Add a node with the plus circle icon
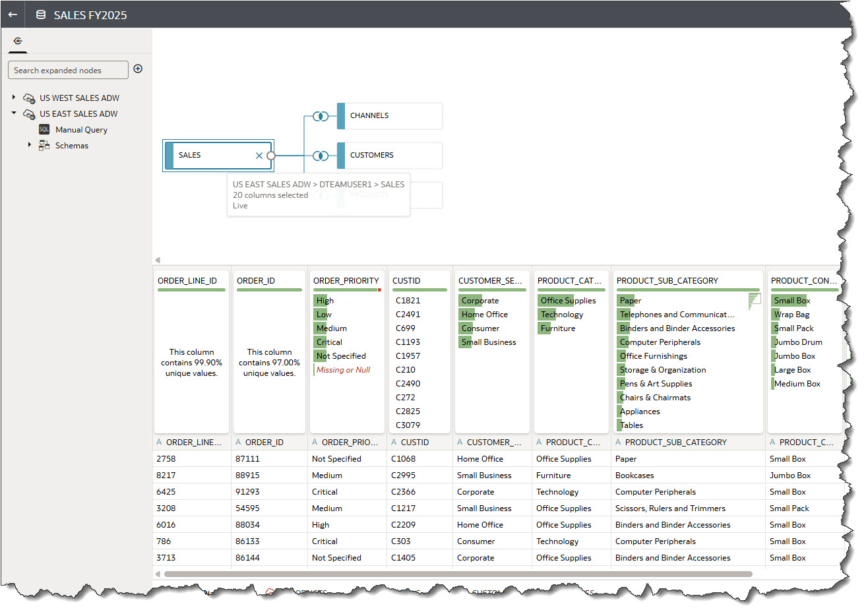Image resolution: width=868 pixels, height=614 pixels. tap(138, 69)
